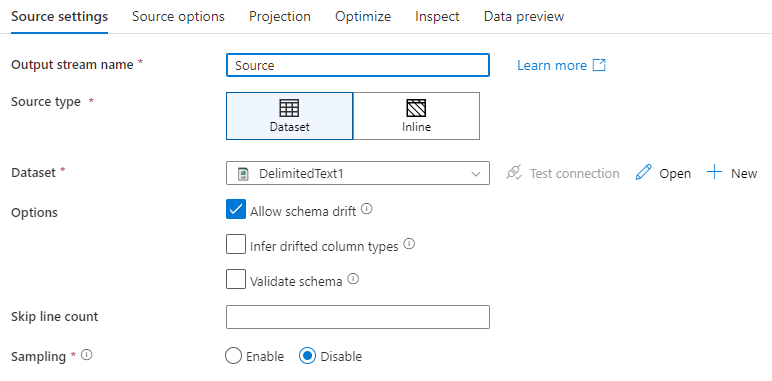Select the Disable sampling radio button
The image size is (772, 381).
[307, 356]
